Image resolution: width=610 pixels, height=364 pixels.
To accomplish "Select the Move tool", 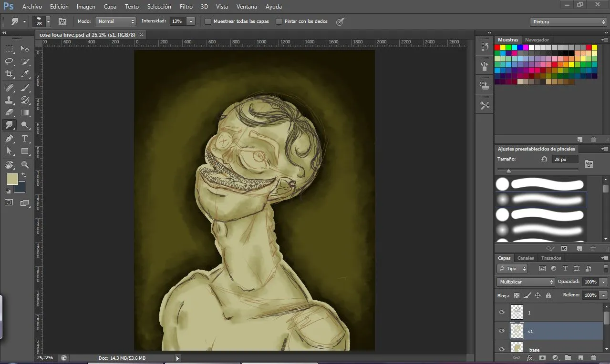I will [25, 49].
